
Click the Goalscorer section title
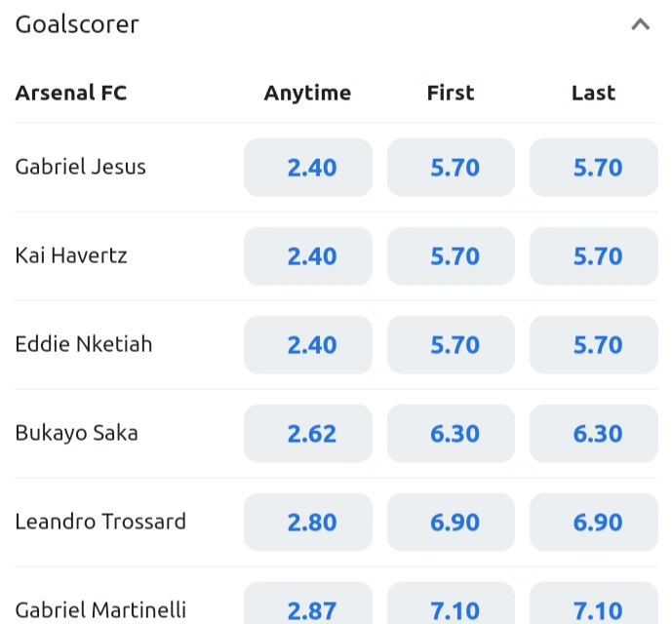(77, 25)
